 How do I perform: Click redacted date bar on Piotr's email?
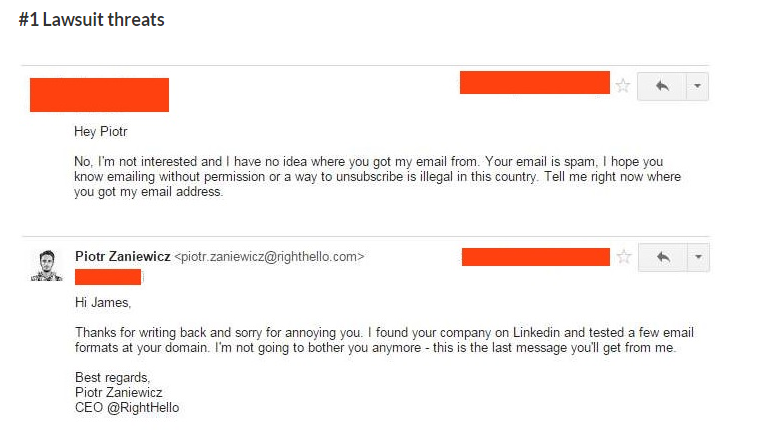[535, 257]
